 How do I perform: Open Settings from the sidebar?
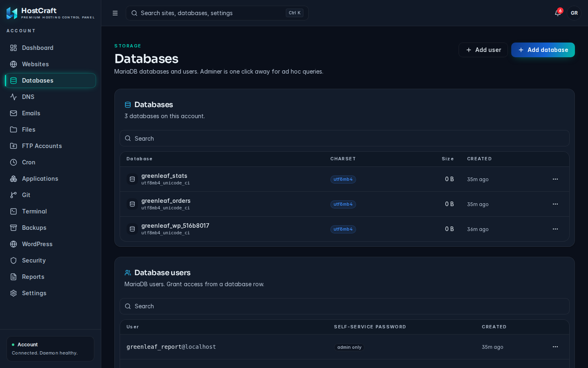point(51,293)
